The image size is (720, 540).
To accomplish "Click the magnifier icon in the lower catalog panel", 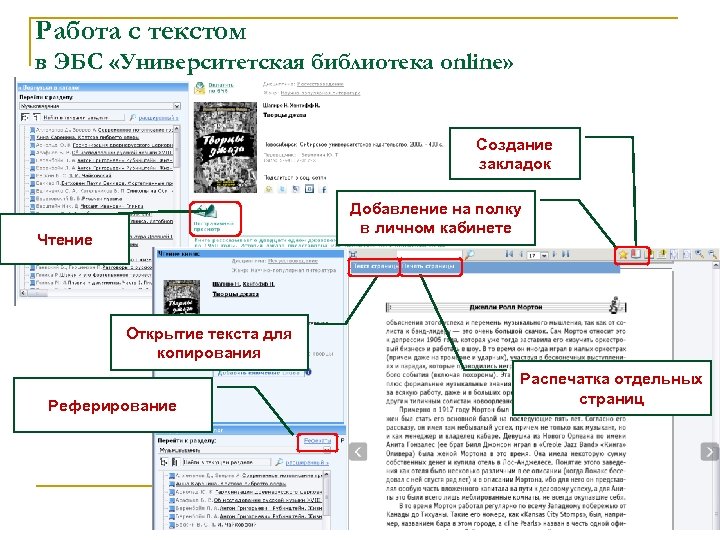I will point(279,462).
